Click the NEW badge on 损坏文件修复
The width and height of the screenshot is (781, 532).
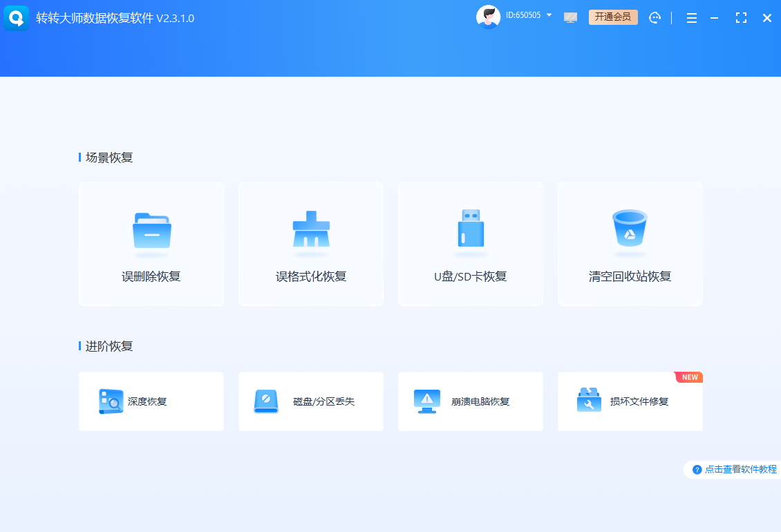click(x=689, y=377)
